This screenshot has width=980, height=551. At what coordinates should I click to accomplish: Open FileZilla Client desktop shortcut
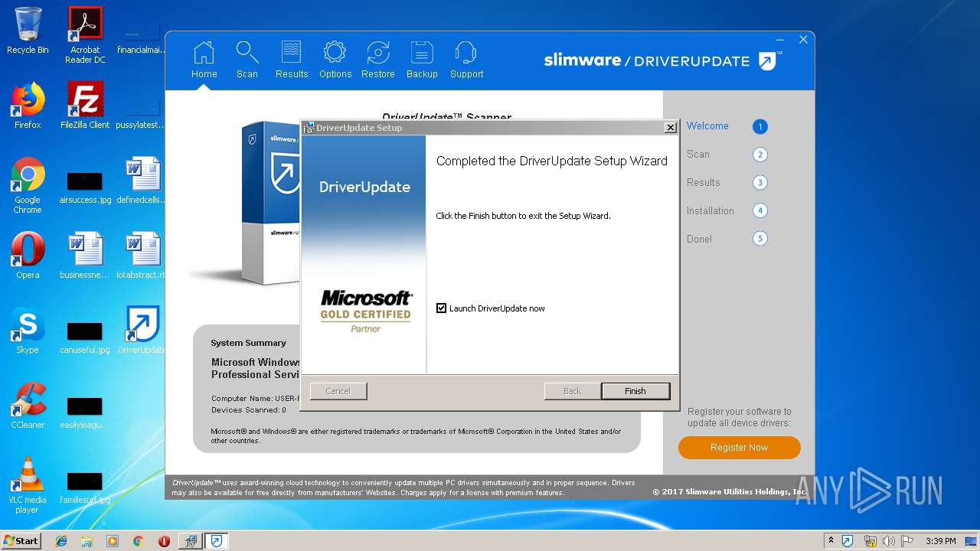(x=85, y=106)
